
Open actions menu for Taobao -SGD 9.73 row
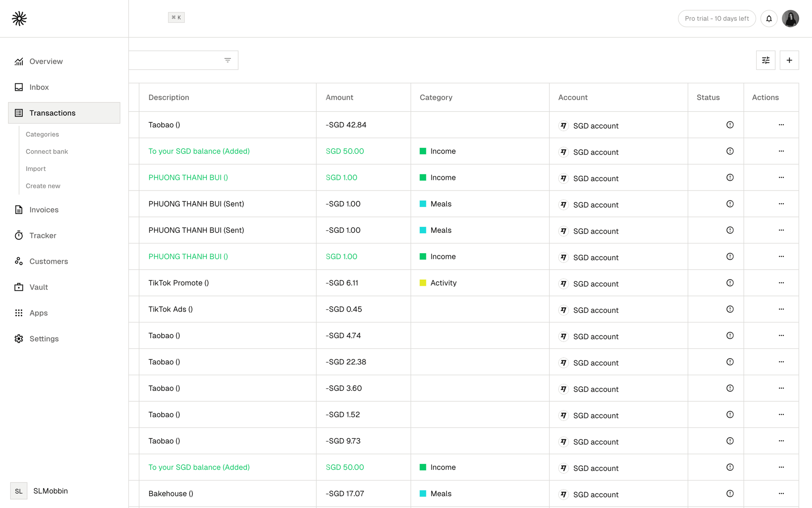pos(781,441)
